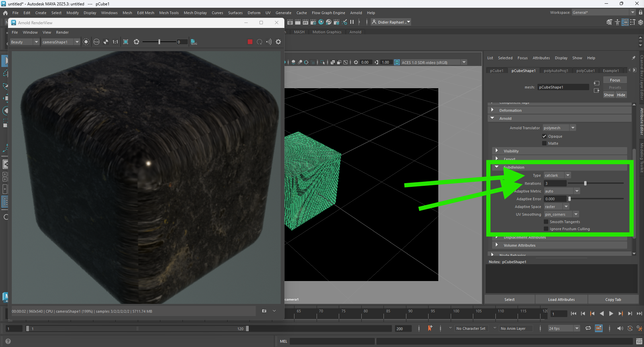Open the Maya home icon

pyautogui.click(x=5, y=13)
